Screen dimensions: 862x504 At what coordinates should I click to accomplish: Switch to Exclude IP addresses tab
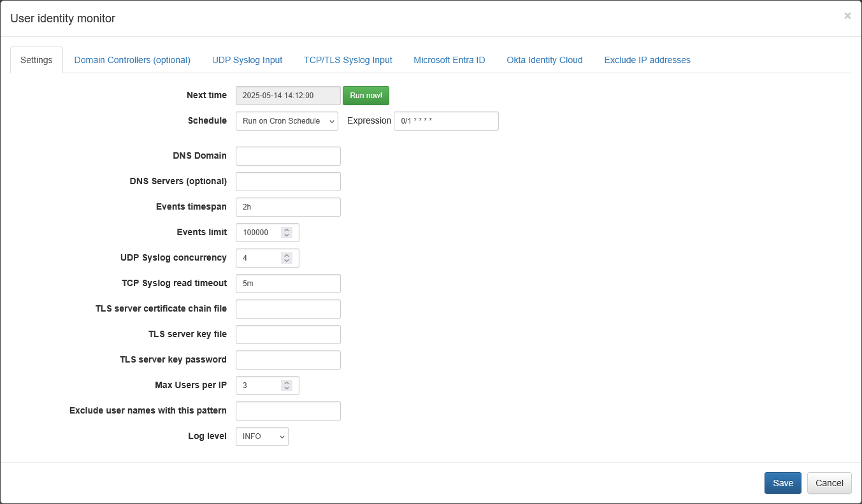[647, 60]
